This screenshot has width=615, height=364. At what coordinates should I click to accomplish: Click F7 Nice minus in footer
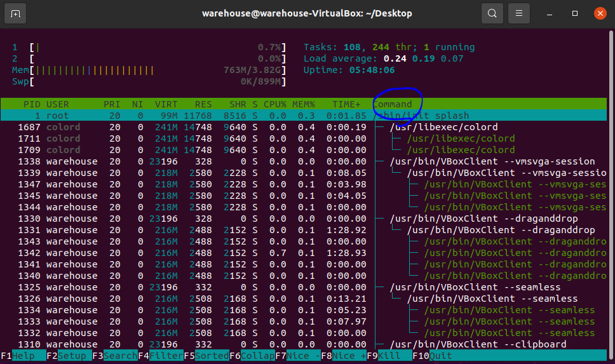(x=298, y=356)
